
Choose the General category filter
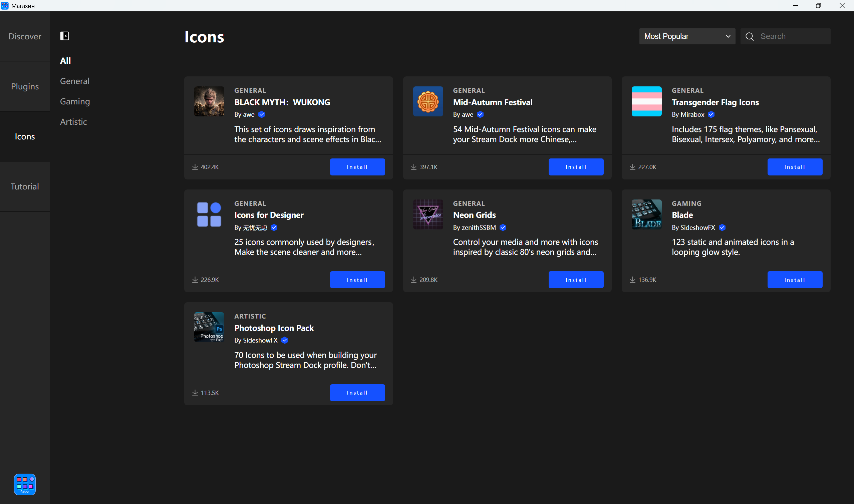(75, 81)
